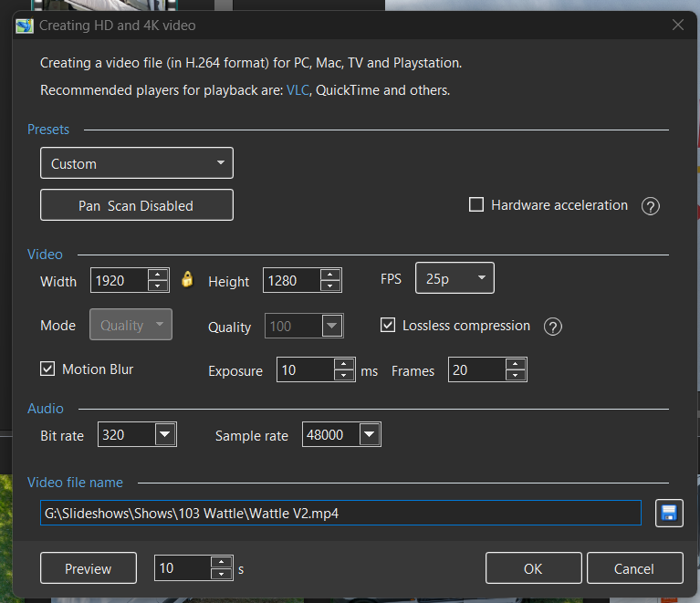Increase video Width with up arrow

[x=159, y=275]
